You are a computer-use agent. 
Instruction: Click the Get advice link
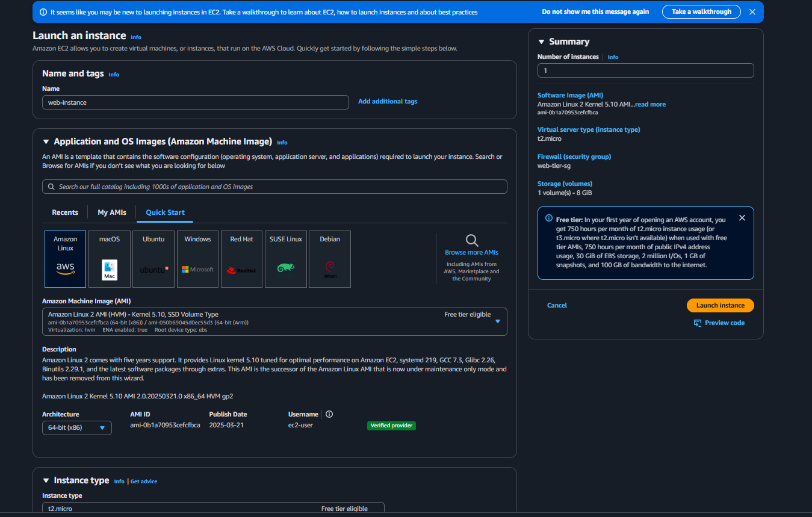click(x=144, y=481)
